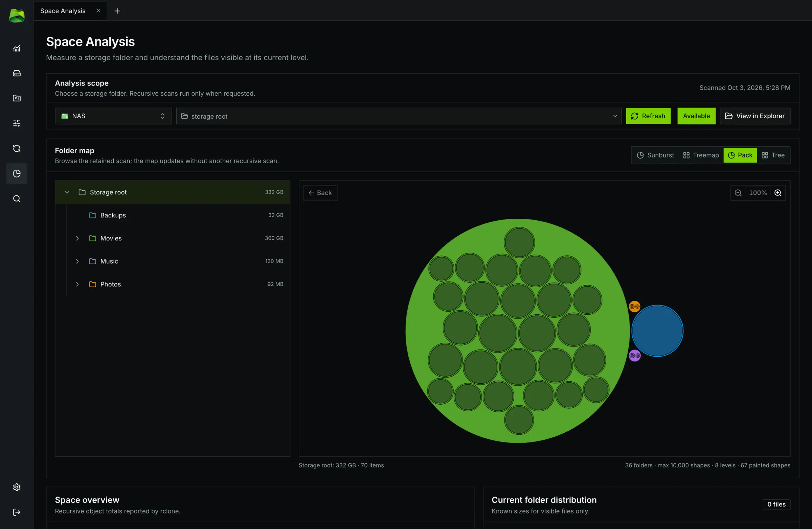Click the Available button
Image resolution: width=812 pixels, height=529 pixels.
(696, 116)
